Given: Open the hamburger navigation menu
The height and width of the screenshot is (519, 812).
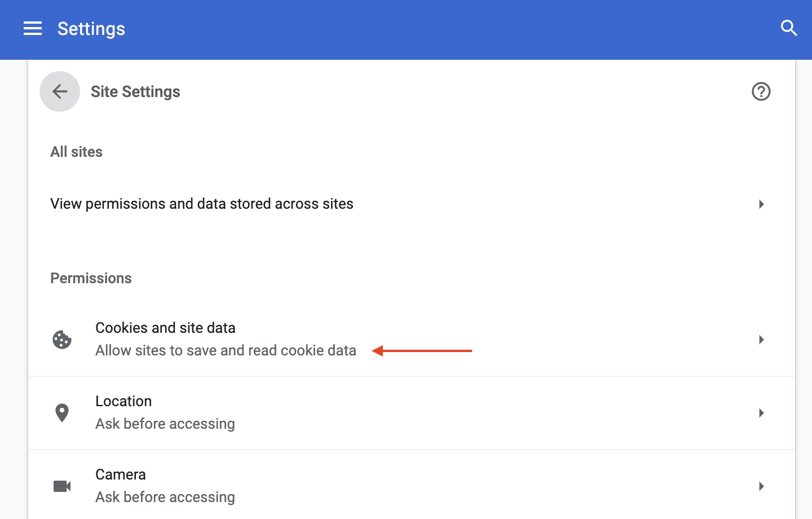Looking at the screenshot, I should (x=32, y=28).
